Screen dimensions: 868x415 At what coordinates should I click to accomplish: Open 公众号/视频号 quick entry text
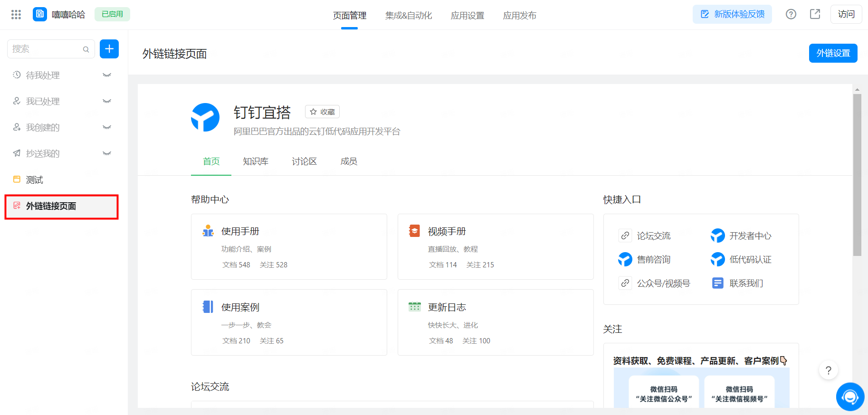click(x=664, y=283)
